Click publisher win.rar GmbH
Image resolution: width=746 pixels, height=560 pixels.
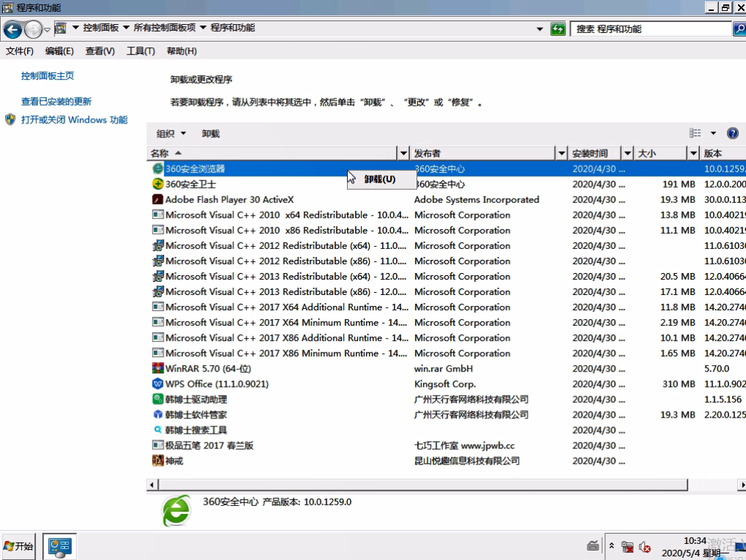pyautogui.click(x=444, y=369)
